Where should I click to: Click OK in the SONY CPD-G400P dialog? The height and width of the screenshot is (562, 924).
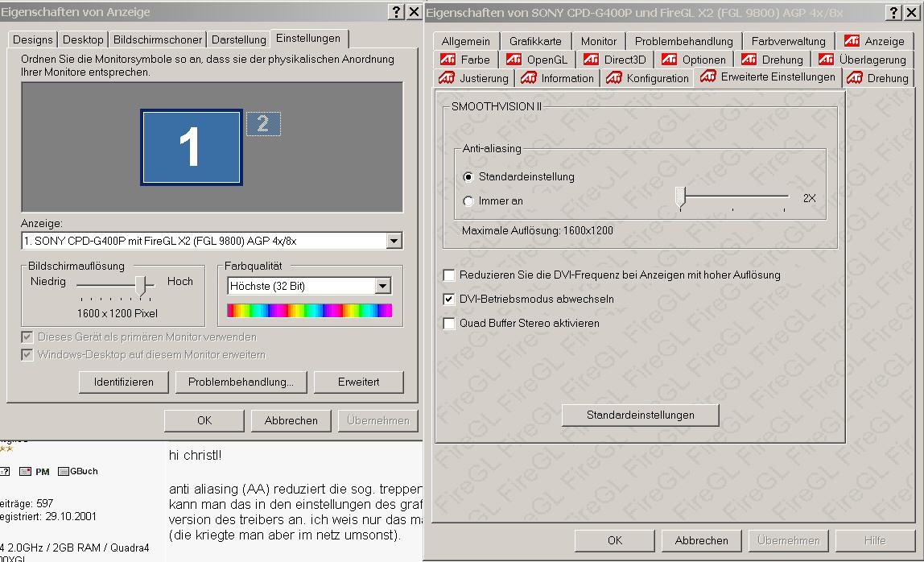coord(615,541)
